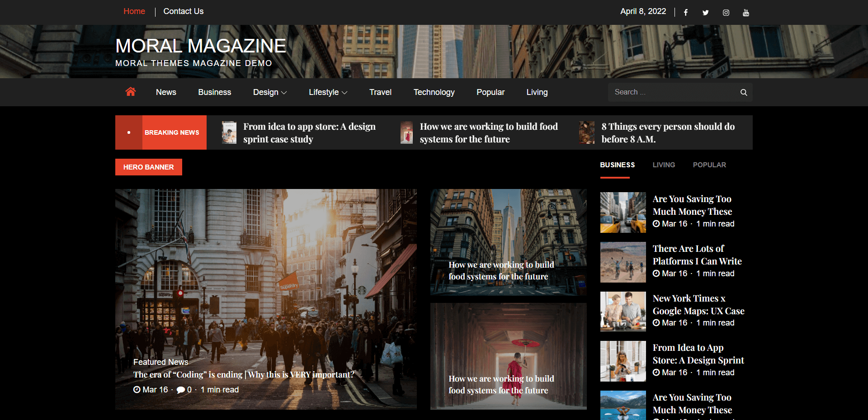Image resolution: width=868 pixels, height=420 pixels.
Task: Open breaking story 8 Things before 8 A.M.
Action: point(668,133)
